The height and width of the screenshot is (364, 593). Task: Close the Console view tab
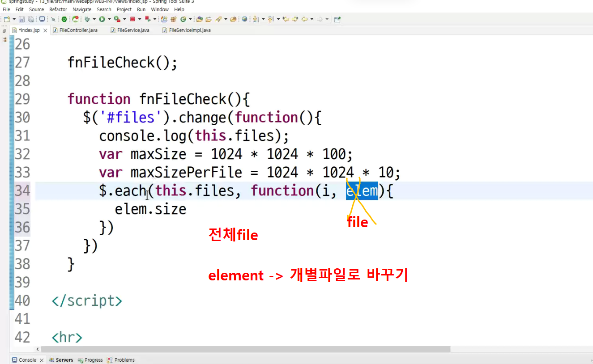click(42, 360)
